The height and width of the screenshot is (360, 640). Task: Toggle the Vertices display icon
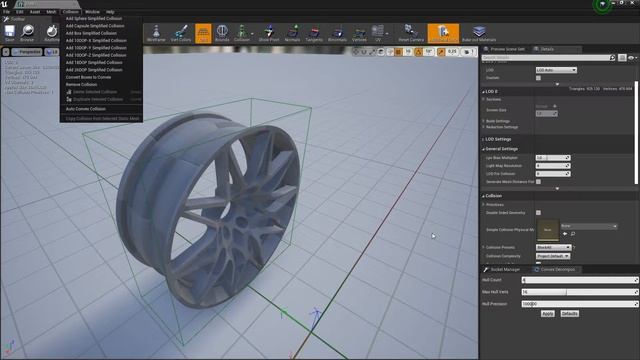pyautogui.click(x=359, y=33)
